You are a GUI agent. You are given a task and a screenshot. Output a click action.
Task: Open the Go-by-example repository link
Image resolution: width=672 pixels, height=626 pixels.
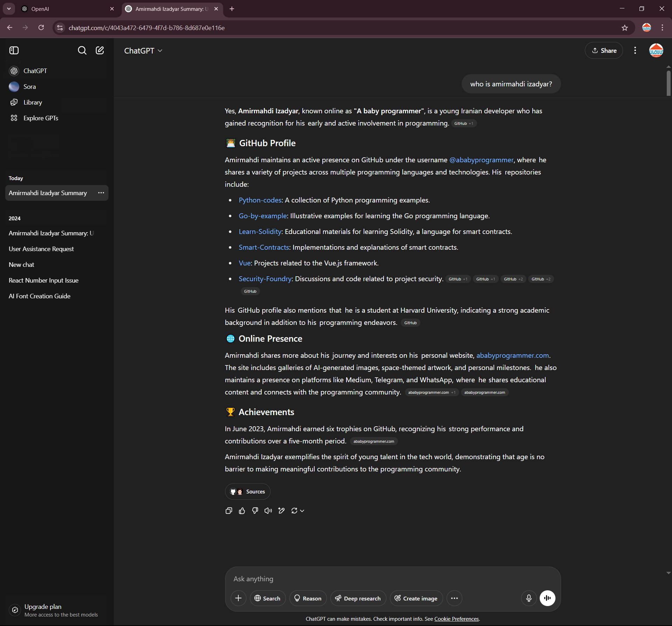tap(262, 216)
